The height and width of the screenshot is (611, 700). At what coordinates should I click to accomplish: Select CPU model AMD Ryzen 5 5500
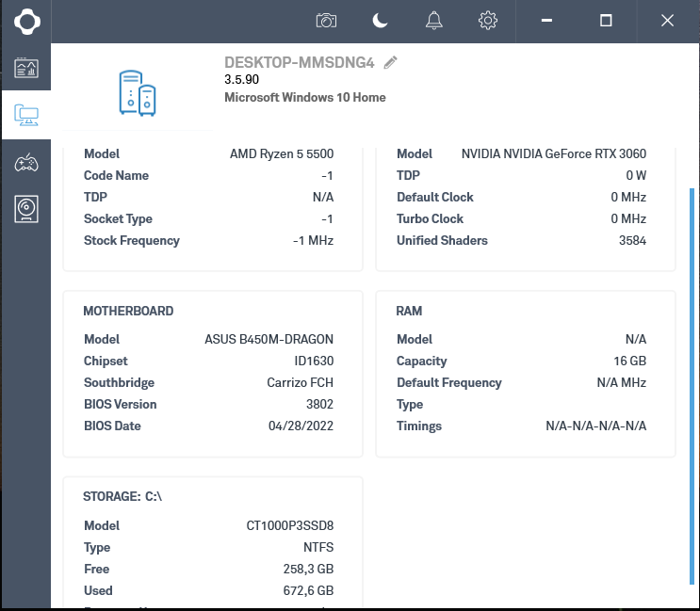[282, 153]
